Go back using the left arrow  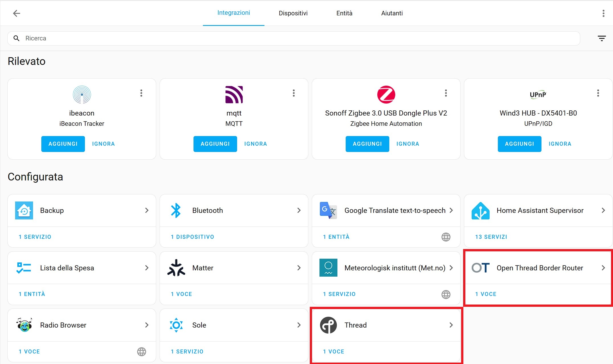(17, 13)
